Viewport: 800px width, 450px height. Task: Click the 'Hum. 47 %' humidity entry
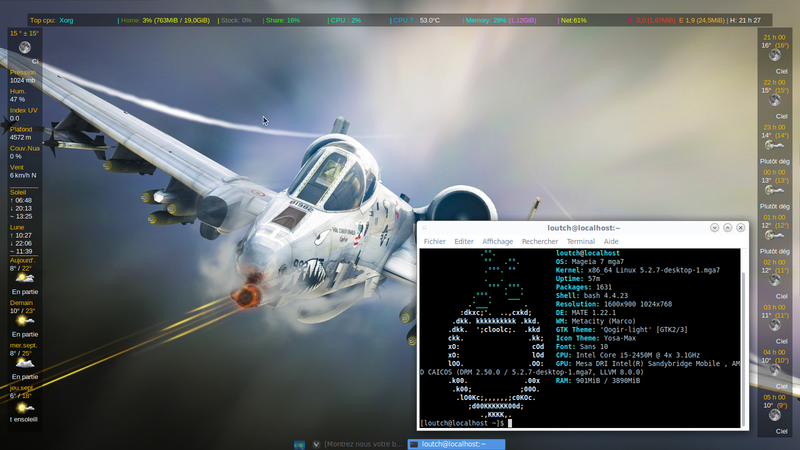[x=18, y=95]
